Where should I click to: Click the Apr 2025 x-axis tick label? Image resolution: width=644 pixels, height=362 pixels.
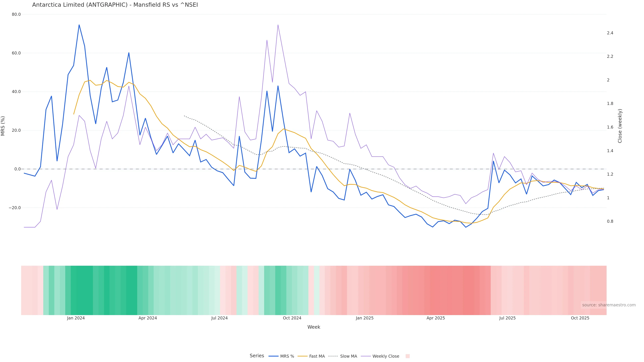tap(436, 318)
